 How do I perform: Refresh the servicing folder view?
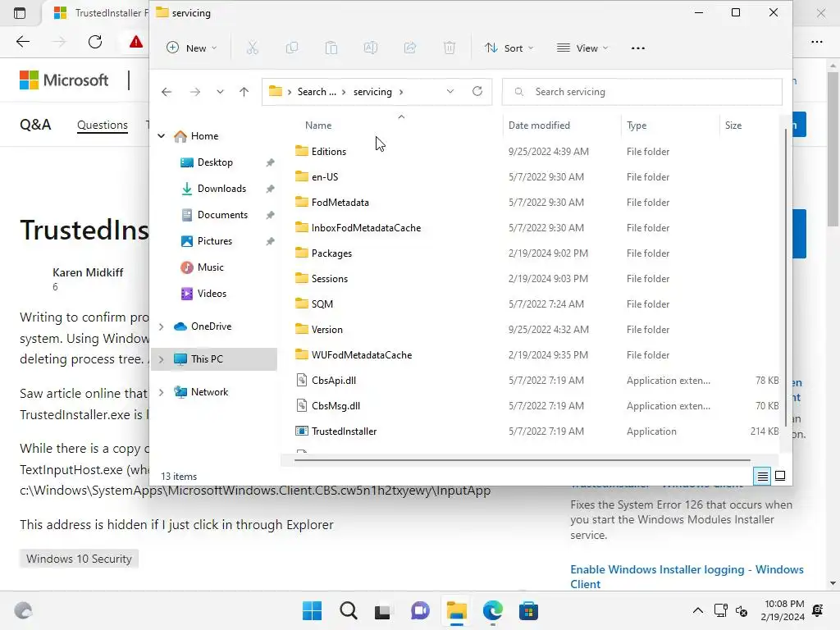point(477,92)
